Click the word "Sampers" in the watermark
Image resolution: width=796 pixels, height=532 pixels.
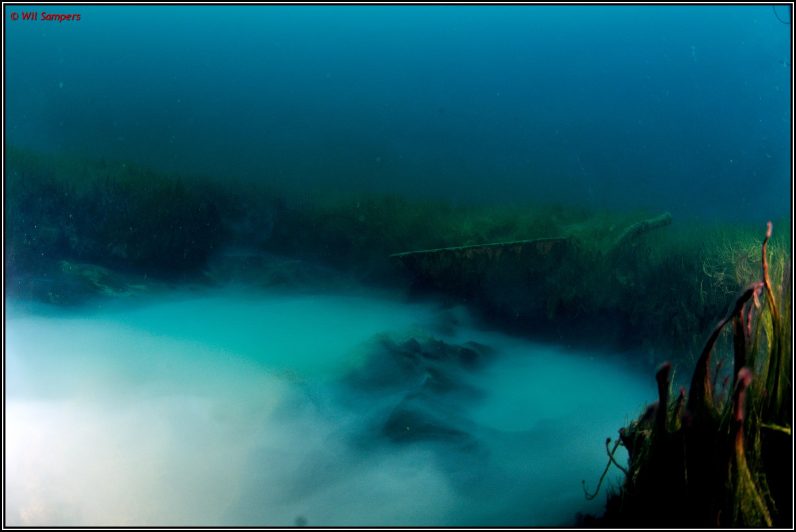pos(62,17)
